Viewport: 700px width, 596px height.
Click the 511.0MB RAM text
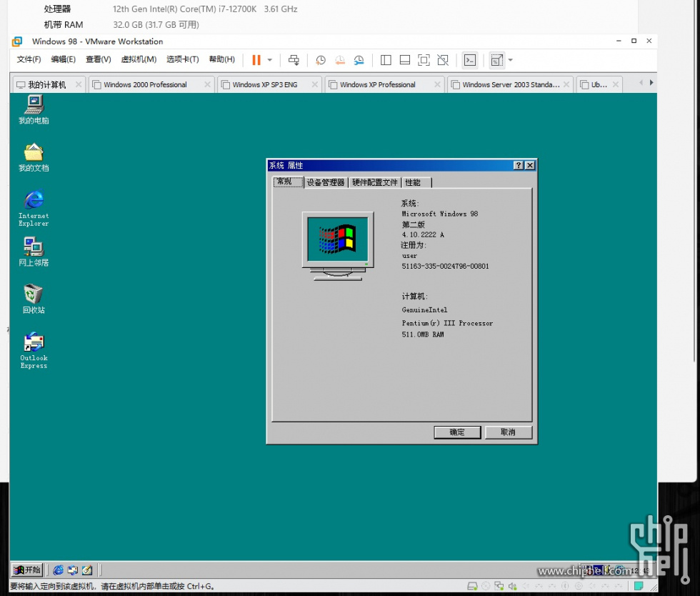click(423, 334)
